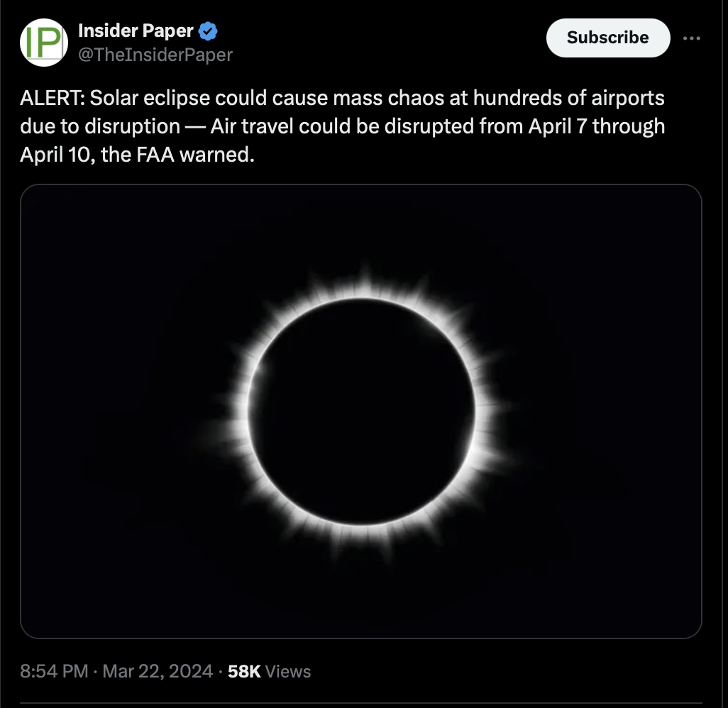The width and height of the screenshot is (728, 708).
Task: Click the "Solar eclipse" words in tweet
Action: point(150,99)
